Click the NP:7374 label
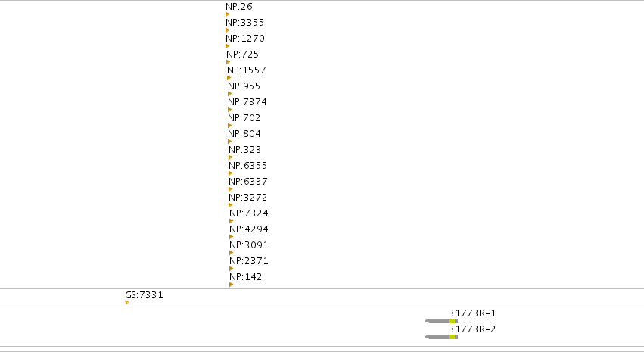Image resolution: width=644 pixels, height=352 pixels. point(247,102)
